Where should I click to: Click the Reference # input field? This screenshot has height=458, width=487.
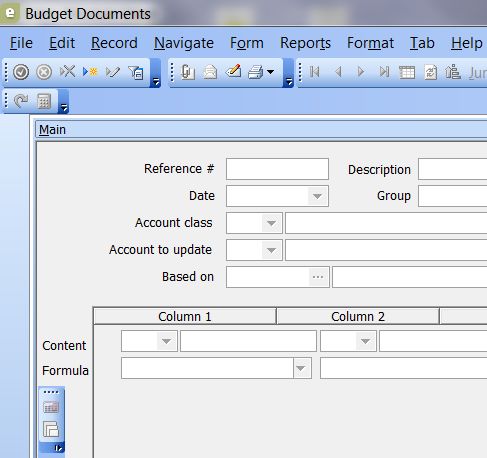pyautogui.click(x=277, y=169)
